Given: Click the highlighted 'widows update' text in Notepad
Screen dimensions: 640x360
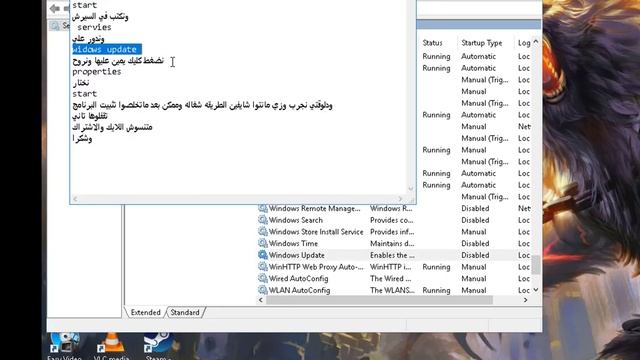Looking at the screenshot, I should click(x=107, y=49).
